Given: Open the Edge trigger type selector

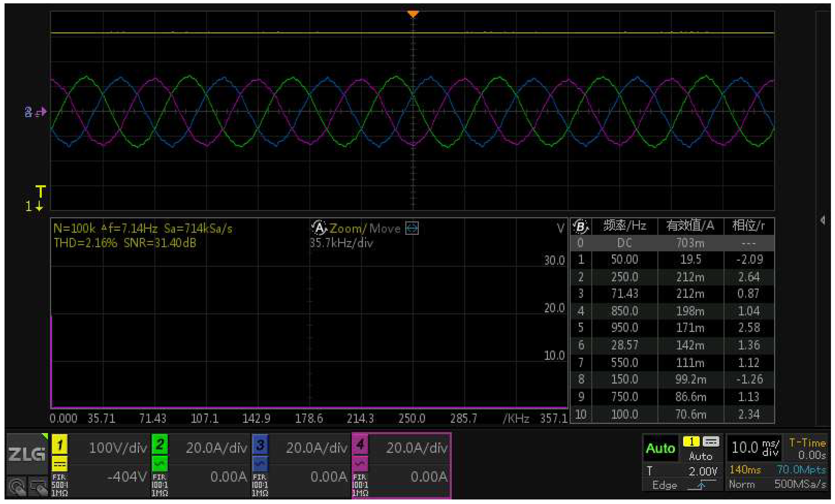Looking at the screenshot, I should pos(665,485).
